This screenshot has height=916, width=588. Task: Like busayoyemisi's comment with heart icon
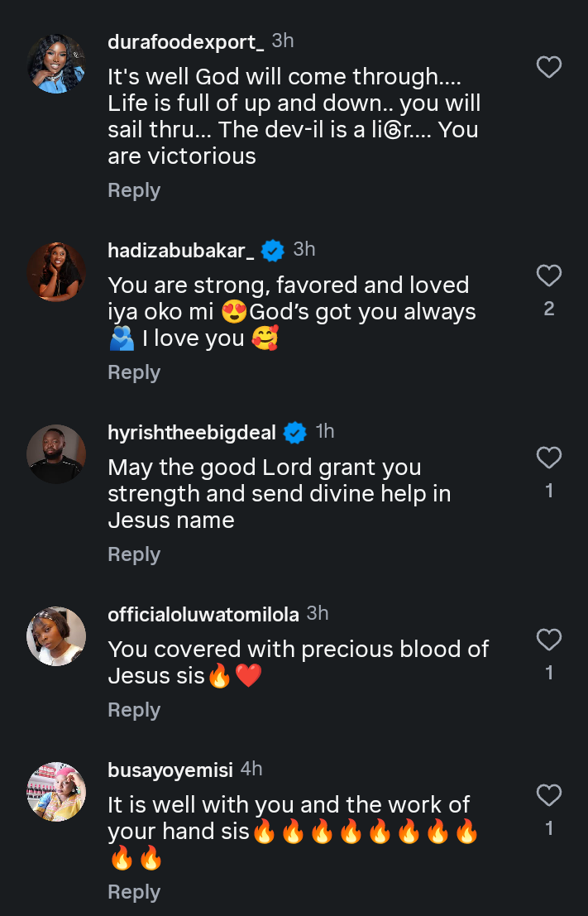pos(549,795)
